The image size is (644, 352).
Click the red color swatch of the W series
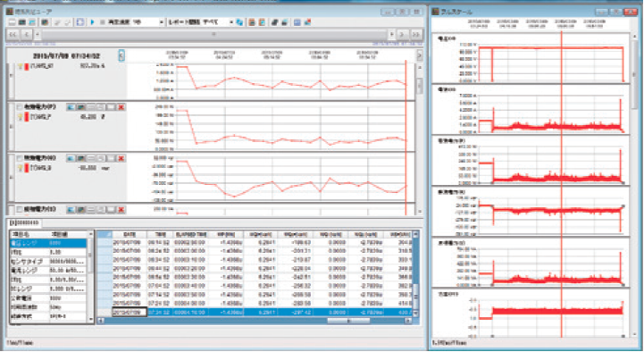27,117
